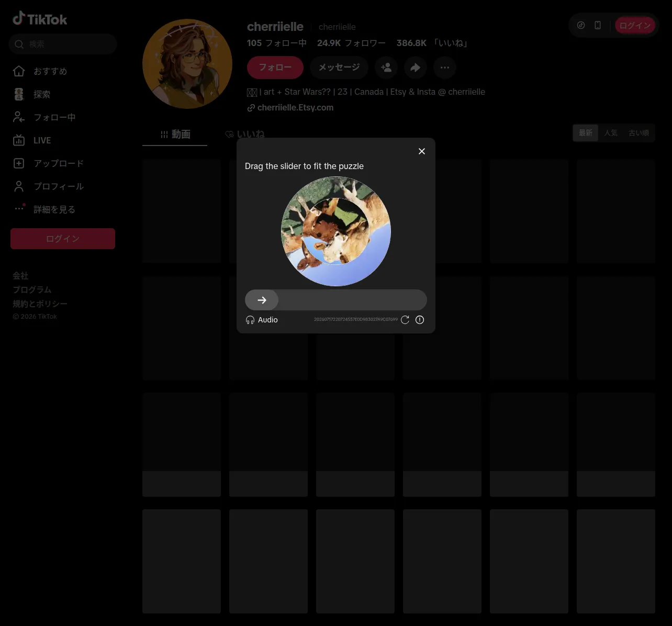This screenshot has height=626, width=672.
Task: Click the add-friend person icon
Action: tap(386, 68)
